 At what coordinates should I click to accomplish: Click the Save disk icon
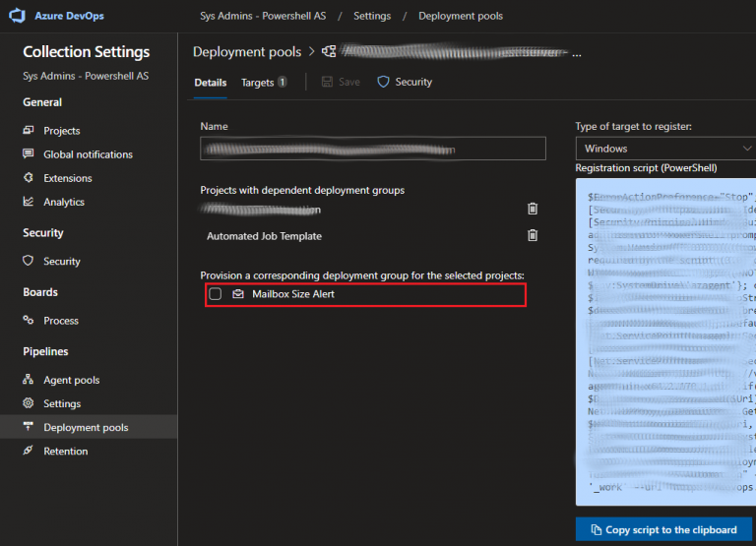327,82
